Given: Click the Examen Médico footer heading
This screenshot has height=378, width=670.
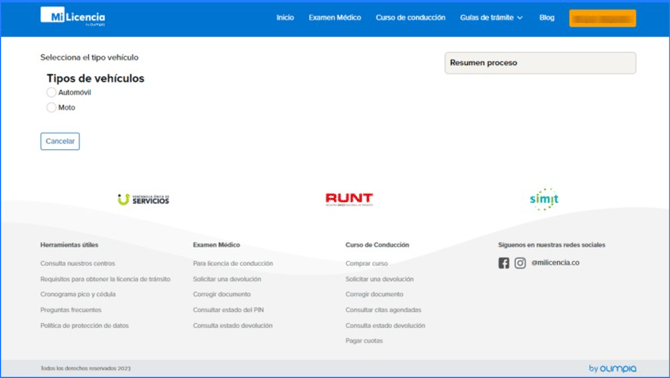Looking at the screenshot, I should tap(216, 245).
